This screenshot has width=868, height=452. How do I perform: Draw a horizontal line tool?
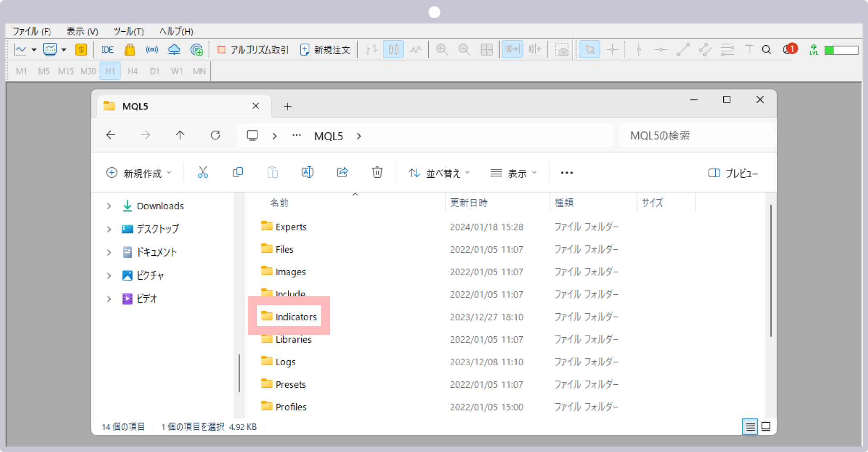pos(660,50)
